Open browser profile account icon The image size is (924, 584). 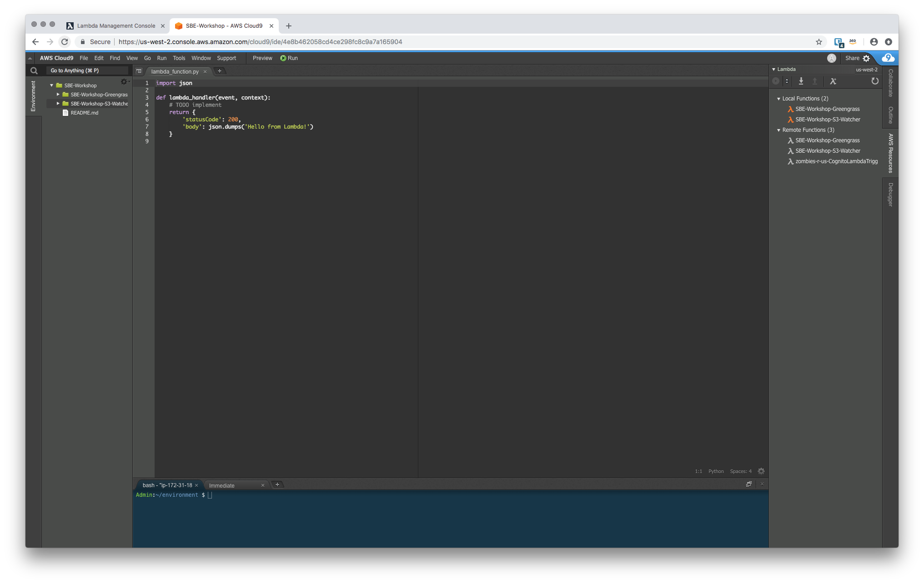tap(874, 42)
